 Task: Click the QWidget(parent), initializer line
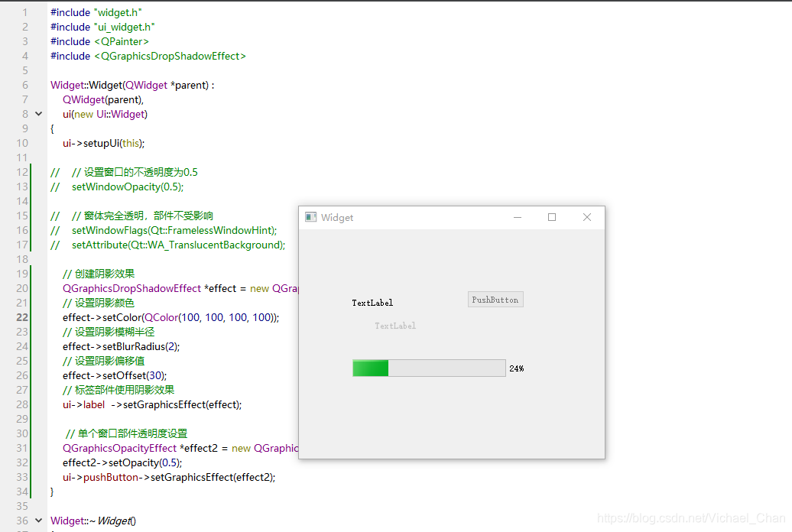103,99
